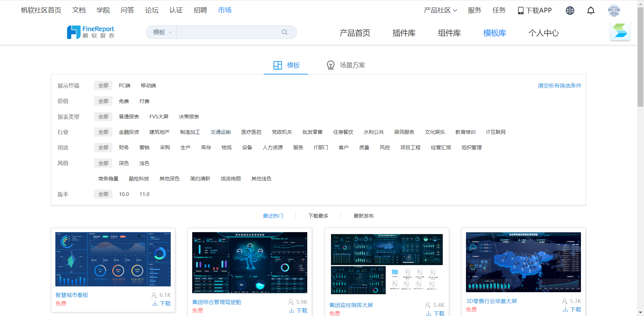Open 服务 top navigation link
This screenshot has width=644, height=316.
coord(474,10)
